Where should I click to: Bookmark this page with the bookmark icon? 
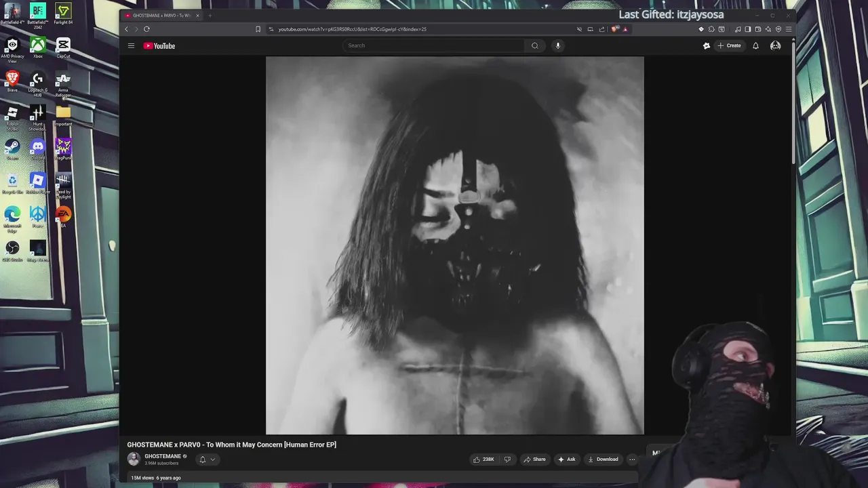click(x=258, y=29)
